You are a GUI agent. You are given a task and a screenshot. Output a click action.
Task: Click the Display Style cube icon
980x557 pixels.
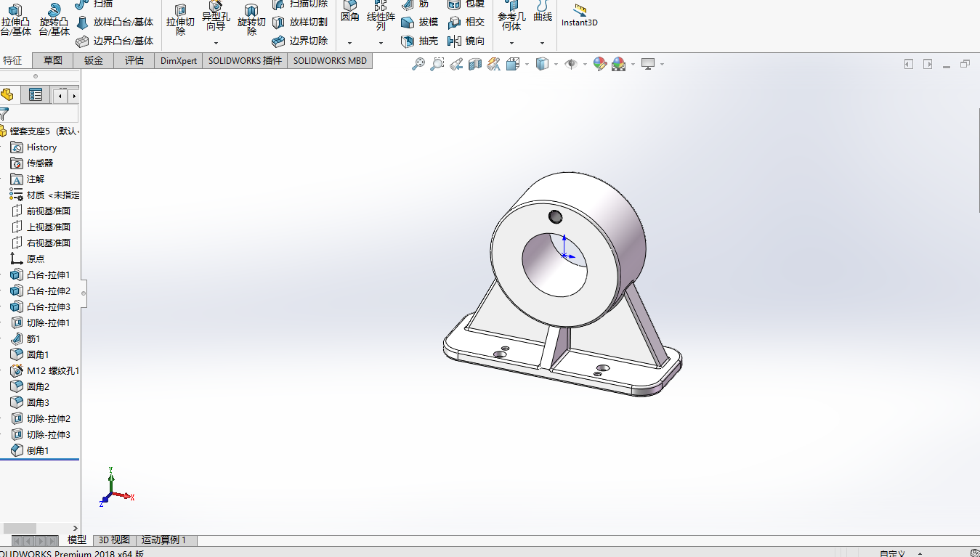point(542,64)
